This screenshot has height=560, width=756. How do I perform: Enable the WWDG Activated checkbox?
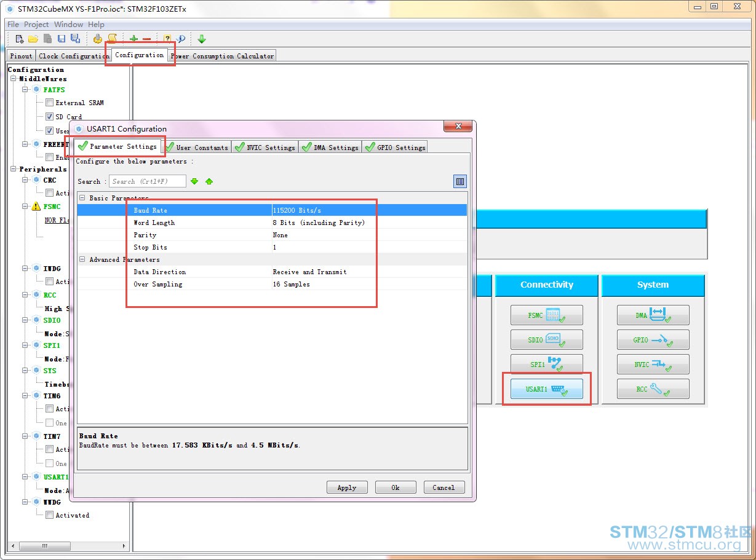pyautogui.click(x=50, y=515)
